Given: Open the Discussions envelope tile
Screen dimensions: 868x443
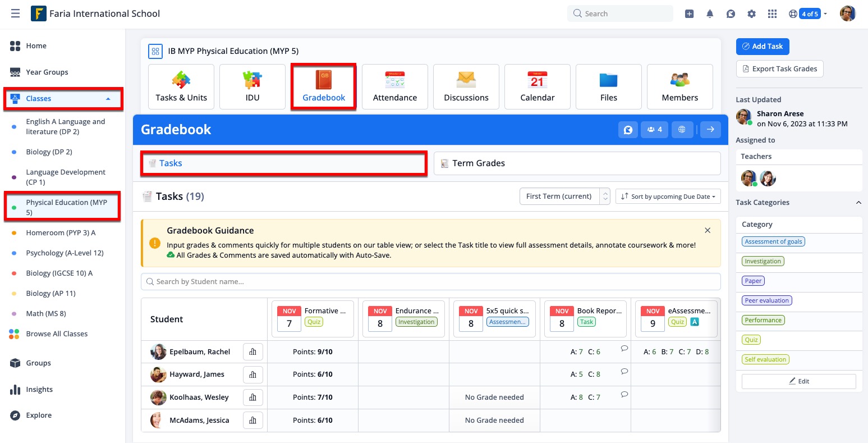Looking at the screenshot, I should [466, 86].
